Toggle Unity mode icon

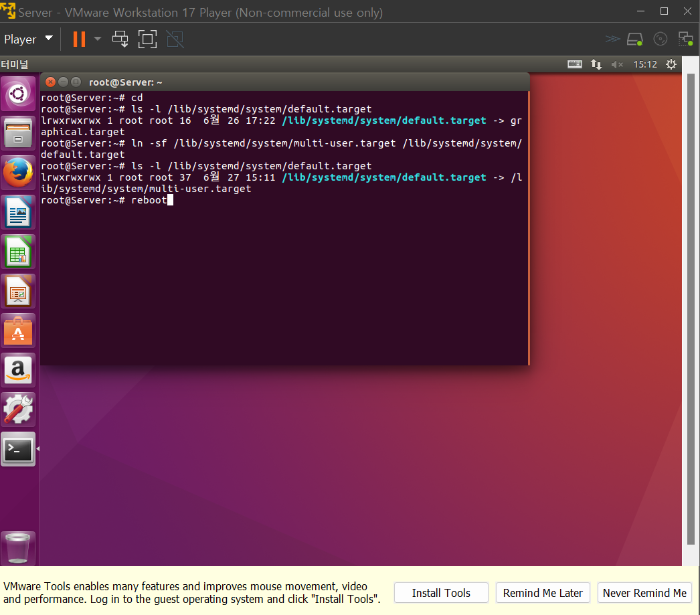tap(175, 39)
